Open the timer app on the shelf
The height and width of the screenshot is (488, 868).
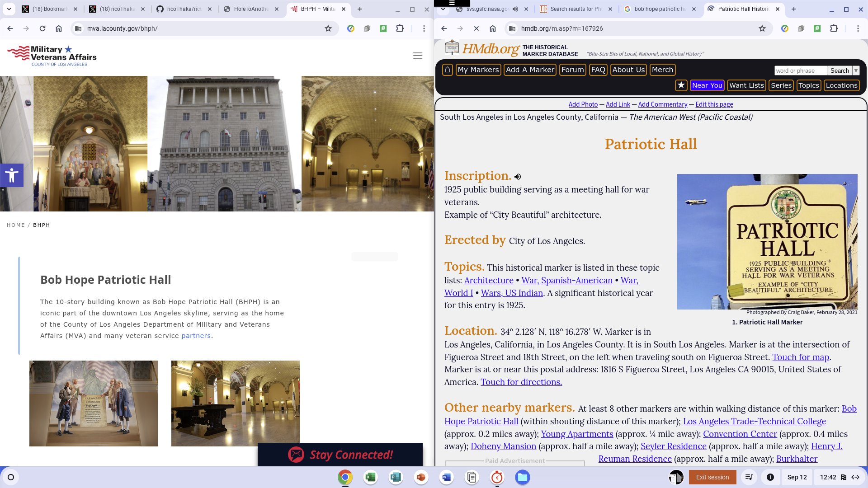tap(497, 477)
